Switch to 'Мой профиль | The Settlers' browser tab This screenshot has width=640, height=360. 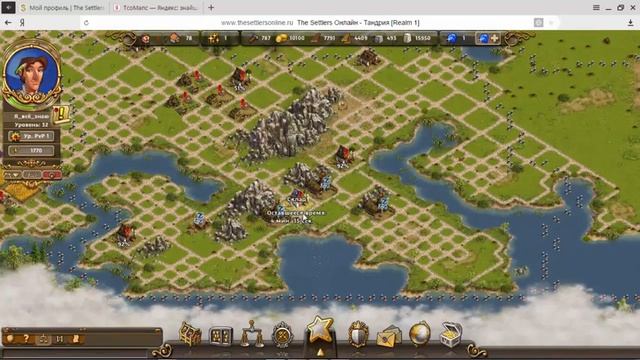(62, 8)
